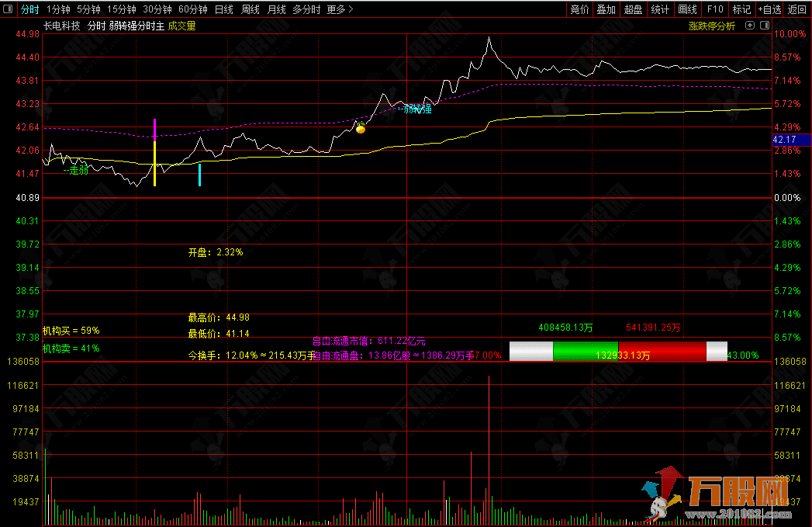Expand the 更多 periods menu

coord(339,9)
